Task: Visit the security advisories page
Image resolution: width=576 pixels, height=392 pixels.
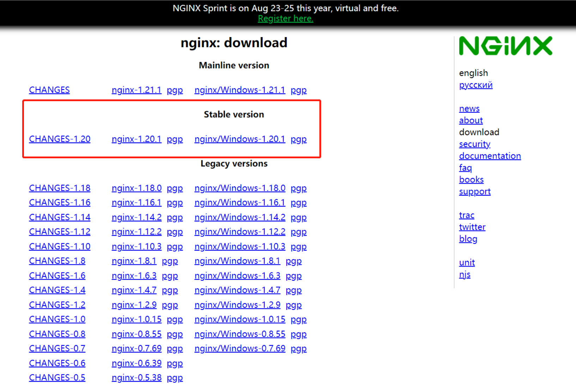Action: point(474,144)
